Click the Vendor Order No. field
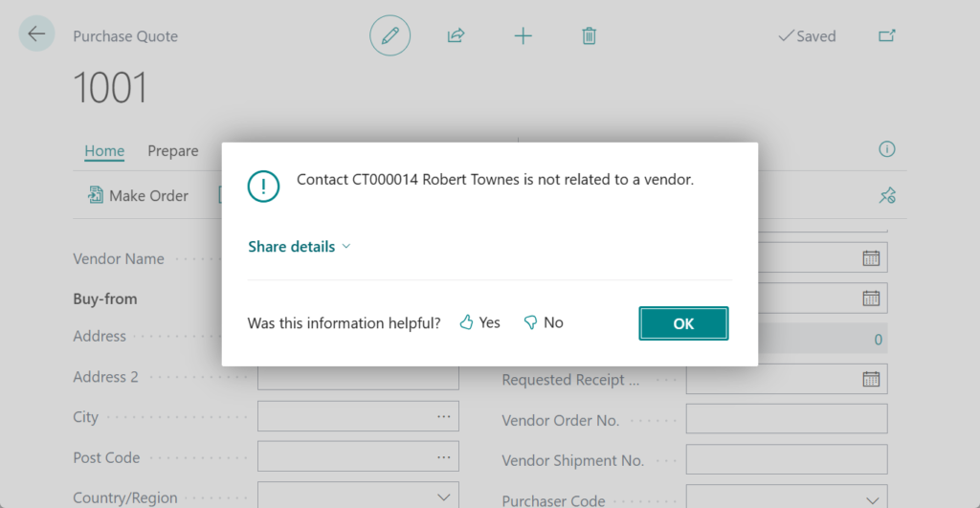 pyautogui.click(x=786, y=419)
